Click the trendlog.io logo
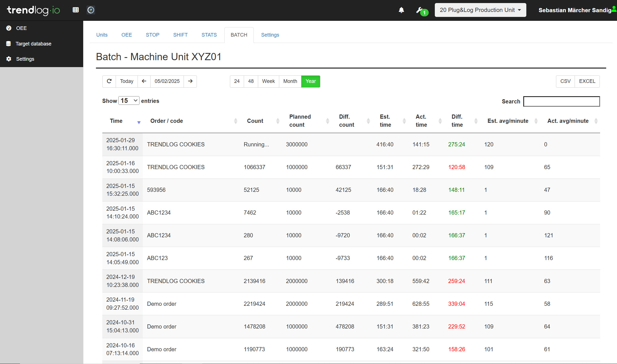617x364 pixels. (33, 10)
